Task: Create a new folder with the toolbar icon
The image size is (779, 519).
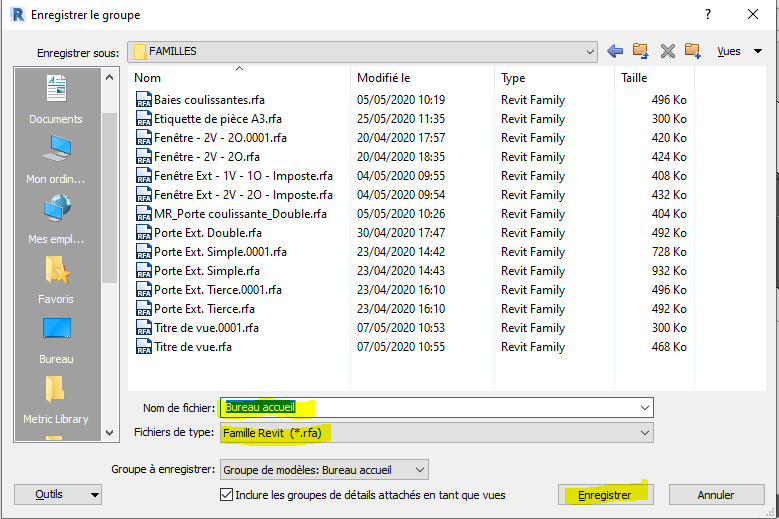Action: [x=693, y=51]
